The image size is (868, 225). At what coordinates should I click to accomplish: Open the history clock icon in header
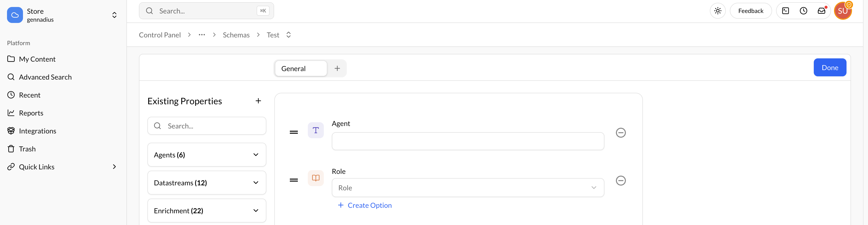[x=803, y=11]
